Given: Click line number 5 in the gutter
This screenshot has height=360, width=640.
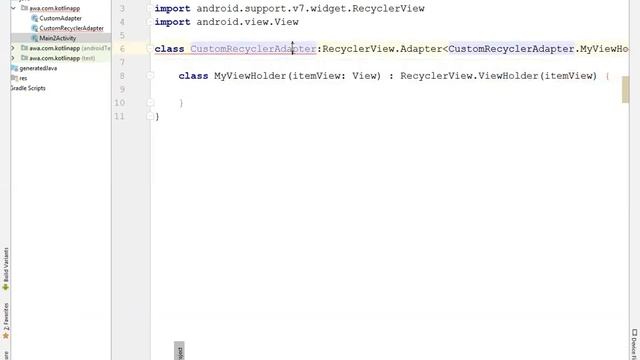Looking at the screenshot, I should [122, 35].
